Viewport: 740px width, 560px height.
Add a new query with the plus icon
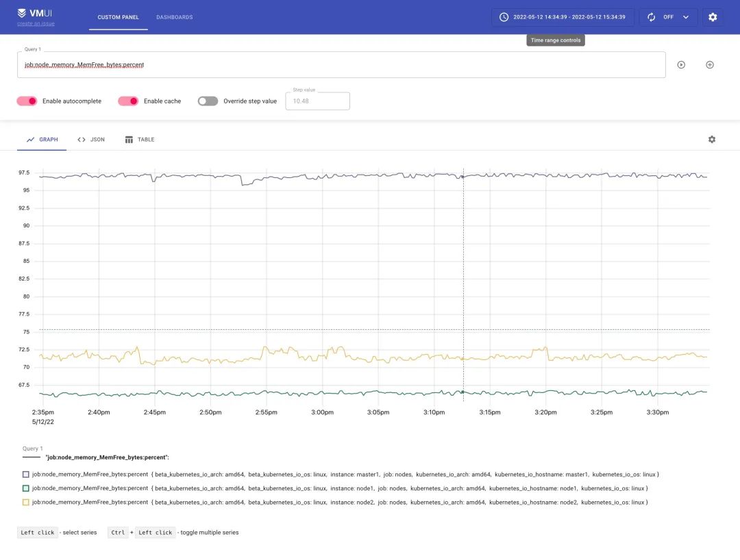pos(710,65)
